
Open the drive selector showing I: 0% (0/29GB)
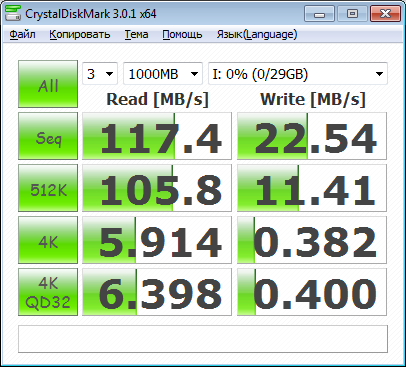(298, 74)
